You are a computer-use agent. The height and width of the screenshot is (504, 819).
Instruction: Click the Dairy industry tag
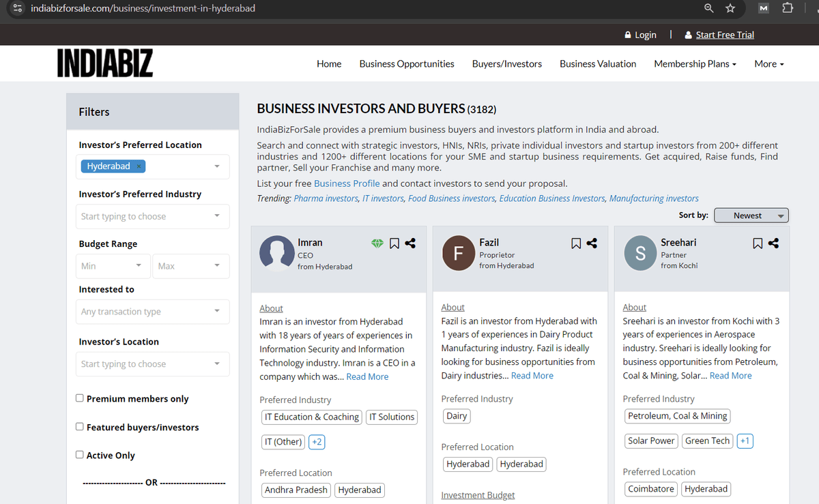click(457, 416)
